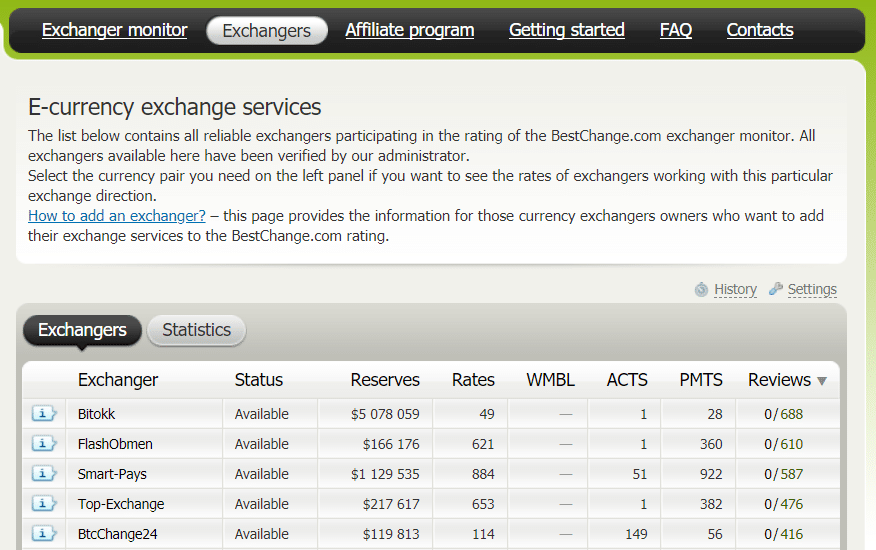Open the BtcChange24 exchanger name
Viewport: 876px width, 550px height.
[117, 534]
